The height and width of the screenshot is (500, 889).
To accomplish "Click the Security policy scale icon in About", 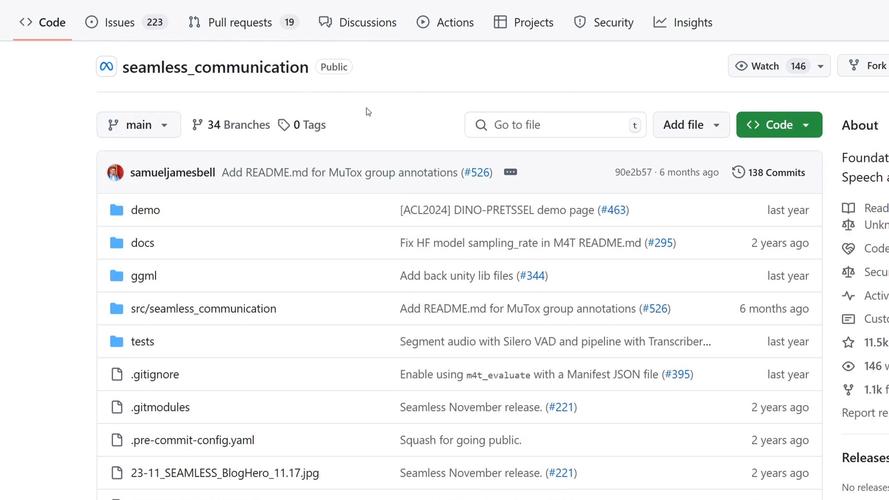I will pyautogui.click(x=848, y=272).
